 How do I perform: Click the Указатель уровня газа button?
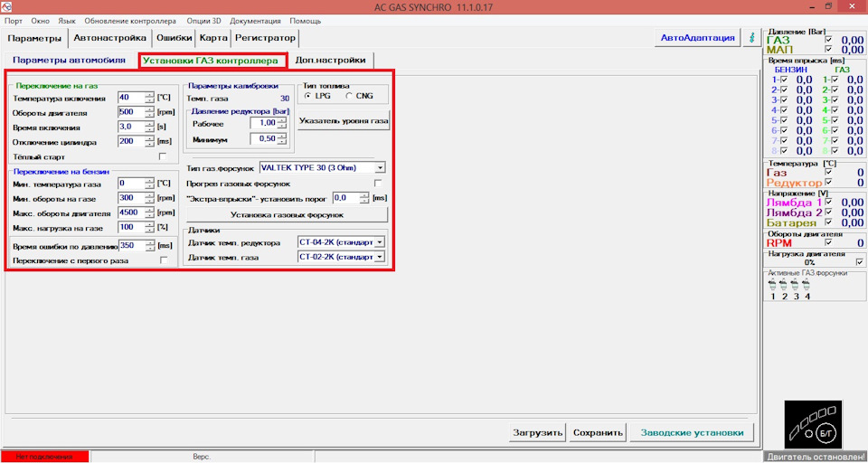(x=344, y=120)
